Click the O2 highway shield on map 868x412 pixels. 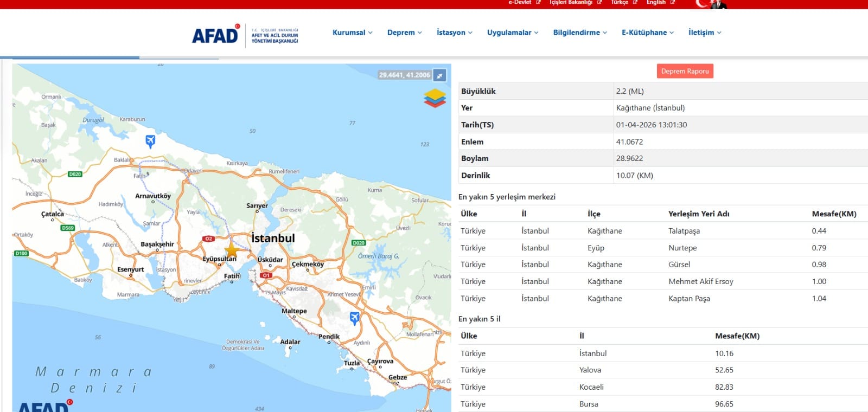click(208, 239)
